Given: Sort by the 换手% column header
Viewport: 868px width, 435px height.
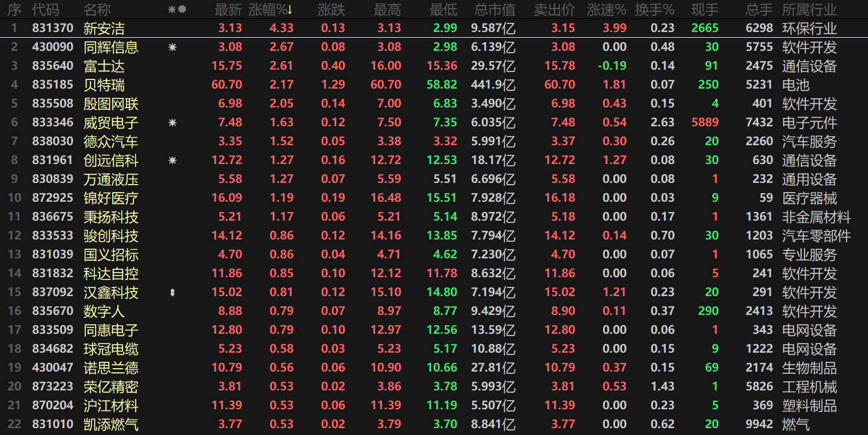Looking at the screenshot, I should [x=654, y=10].
